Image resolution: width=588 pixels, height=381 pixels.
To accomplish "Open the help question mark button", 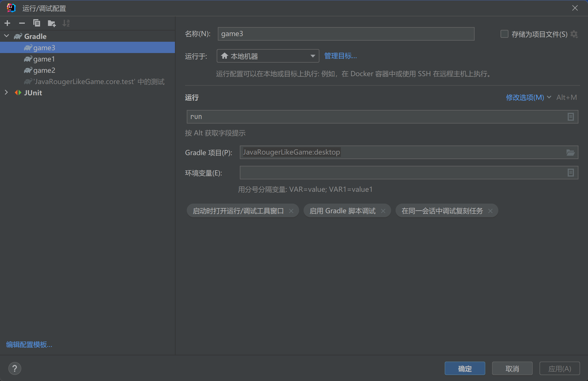I will point(15,368).
